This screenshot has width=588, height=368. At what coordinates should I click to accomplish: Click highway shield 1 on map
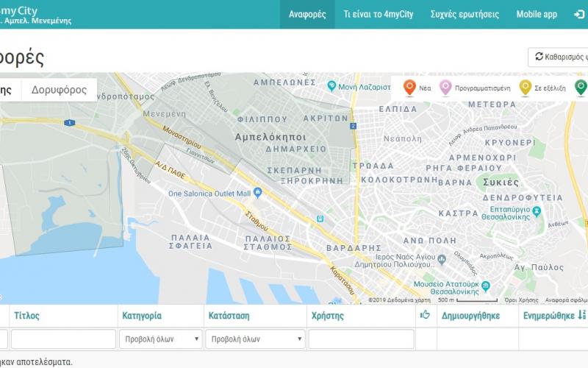(x=69, y=123)
